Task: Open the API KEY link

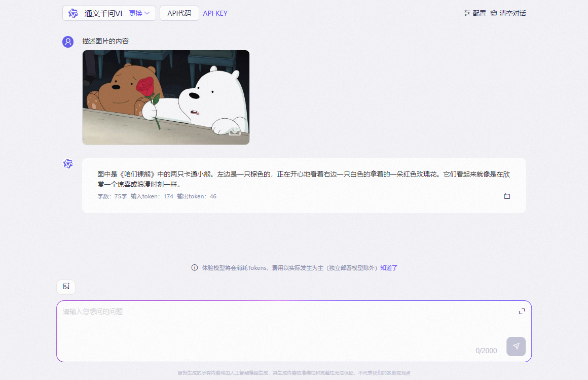Action: [215, 13]
